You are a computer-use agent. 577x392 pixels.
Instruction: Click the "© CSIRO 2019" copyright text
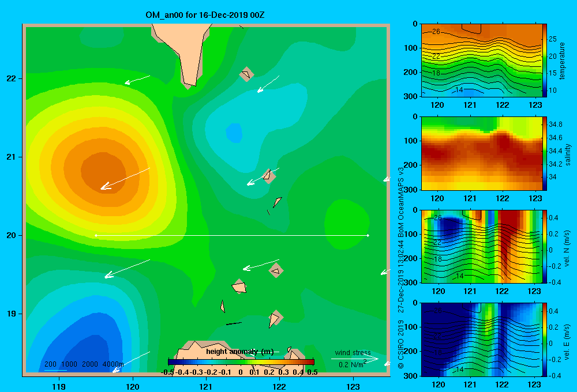401,344
